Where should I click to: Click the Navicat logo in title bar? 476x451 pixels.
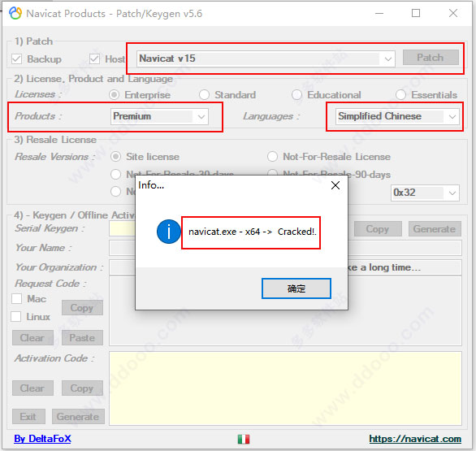point(15,13)
